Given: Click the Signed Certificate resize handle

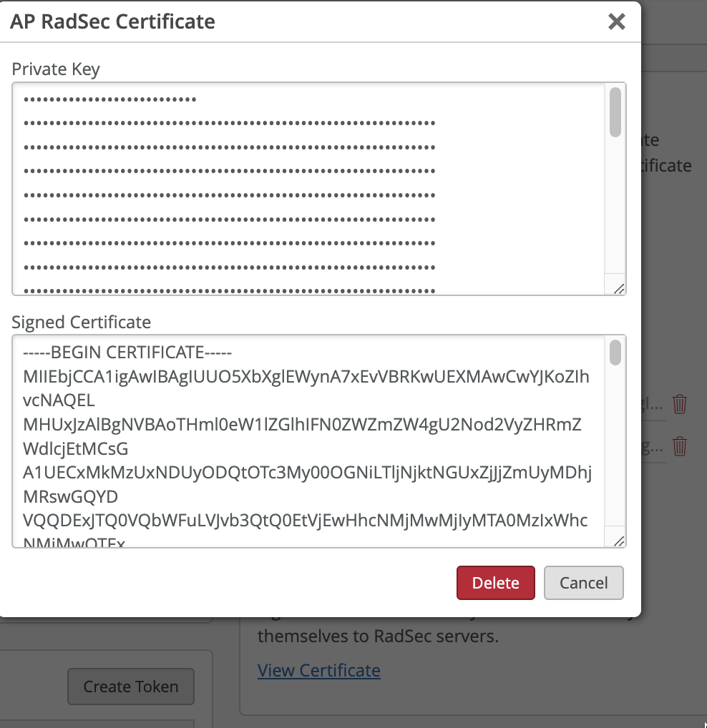Looking at the screenshot, I should click(x=619, y=541).
